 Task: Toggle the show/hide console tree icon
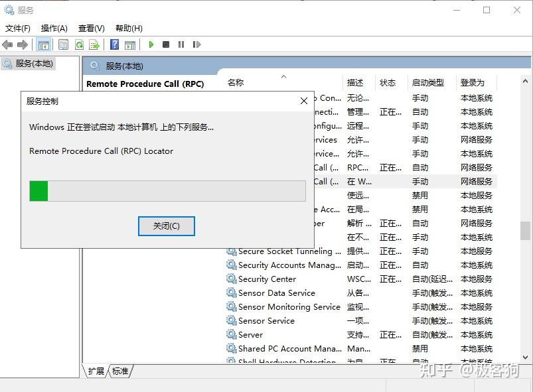(x=44, y=44)
